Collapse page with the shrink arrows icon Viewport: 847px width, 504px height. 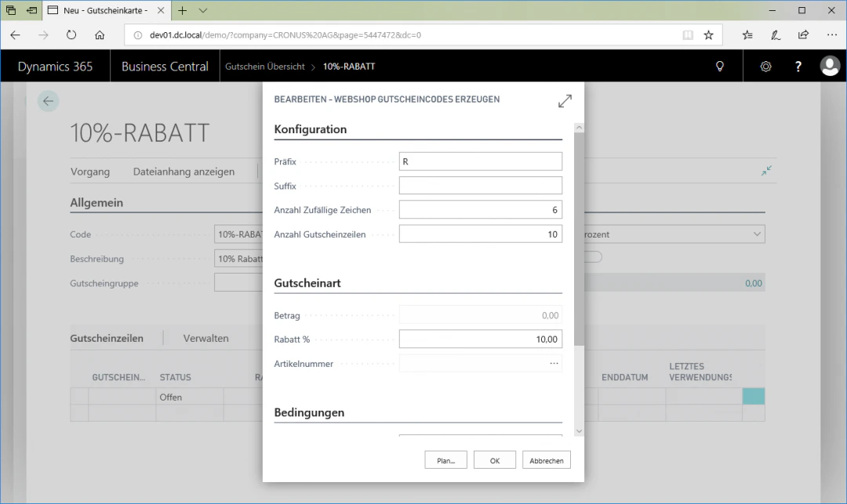coord(766,171)
